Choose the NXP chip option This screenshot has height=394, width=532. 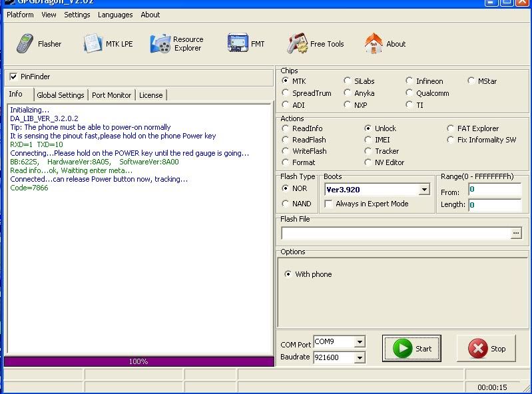point(347,104)
